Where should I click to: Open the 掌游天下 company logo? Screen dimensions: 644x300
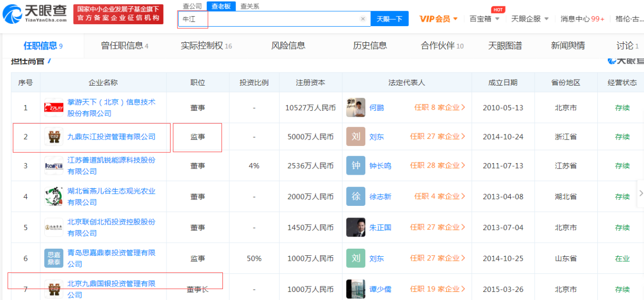54,107
